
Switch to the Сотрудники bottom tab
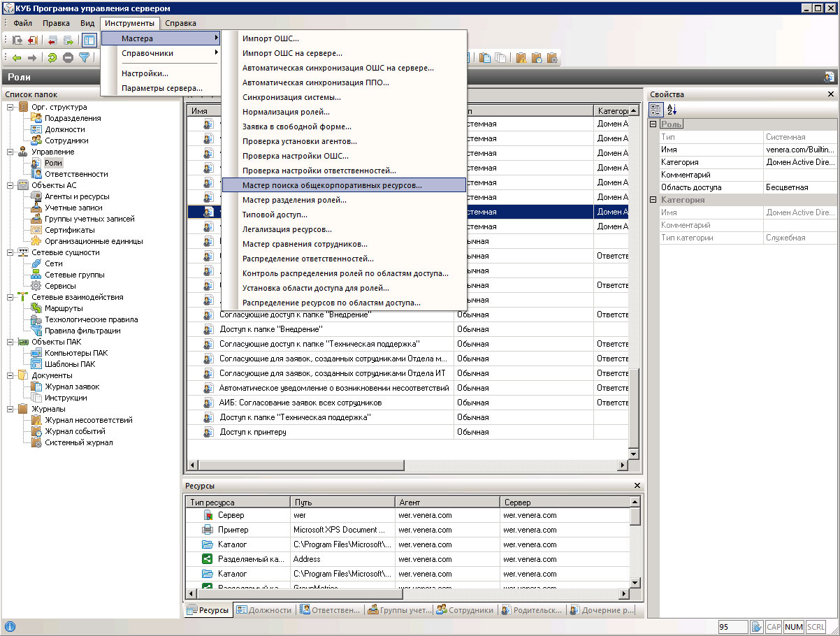click(465, 610)
